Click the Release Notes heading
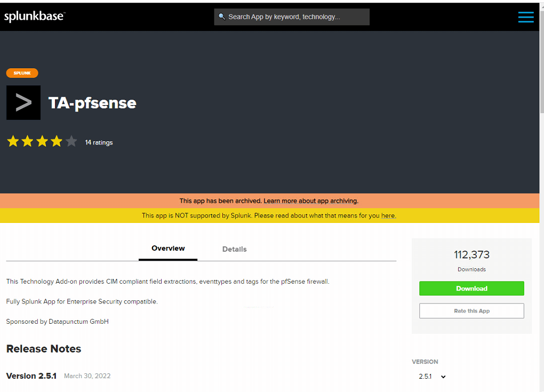The width and height of the screenshot is (544, 392). (x=44, y=349)
